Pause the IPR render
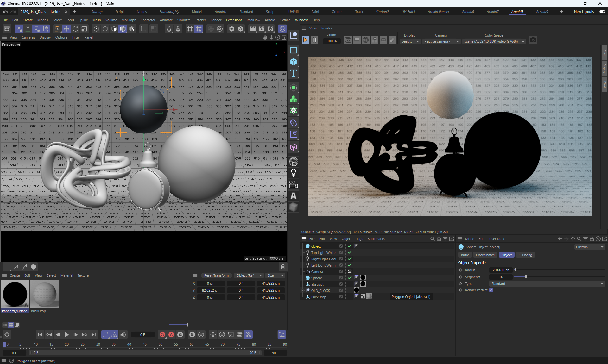 (x=314, y=40)
